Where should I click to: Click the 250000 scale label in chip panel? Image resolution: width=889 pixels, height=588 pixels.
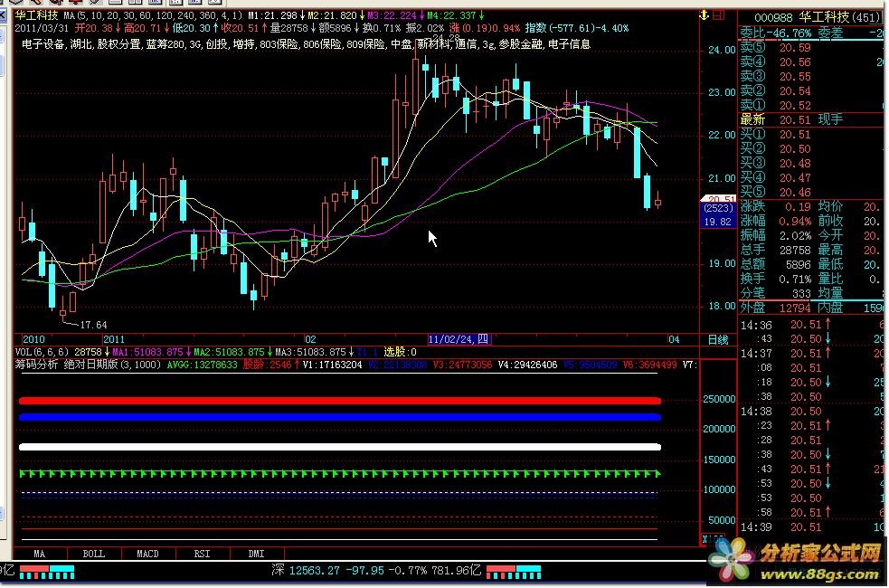718,399
